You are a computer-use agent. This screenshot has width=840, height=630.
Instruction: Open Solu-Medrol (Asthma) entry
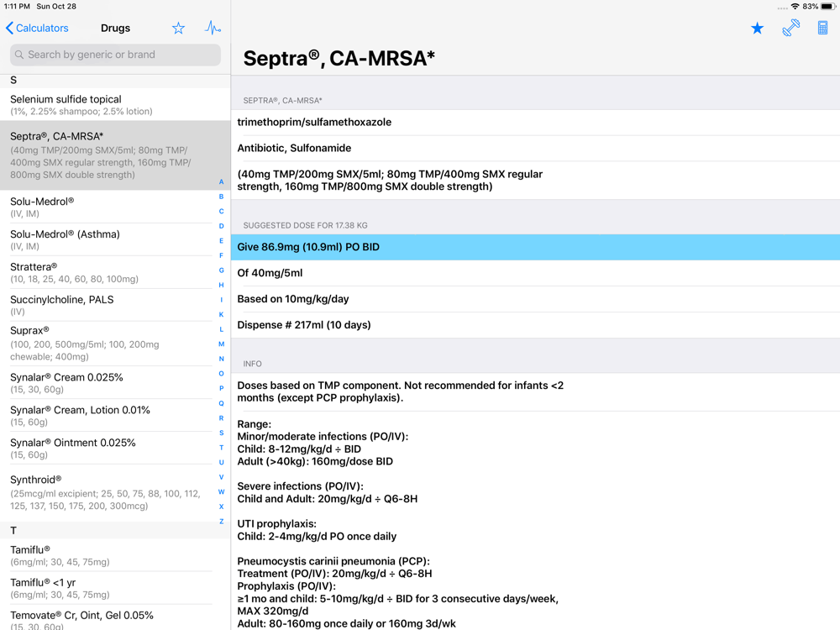click(x=115, y=239)
